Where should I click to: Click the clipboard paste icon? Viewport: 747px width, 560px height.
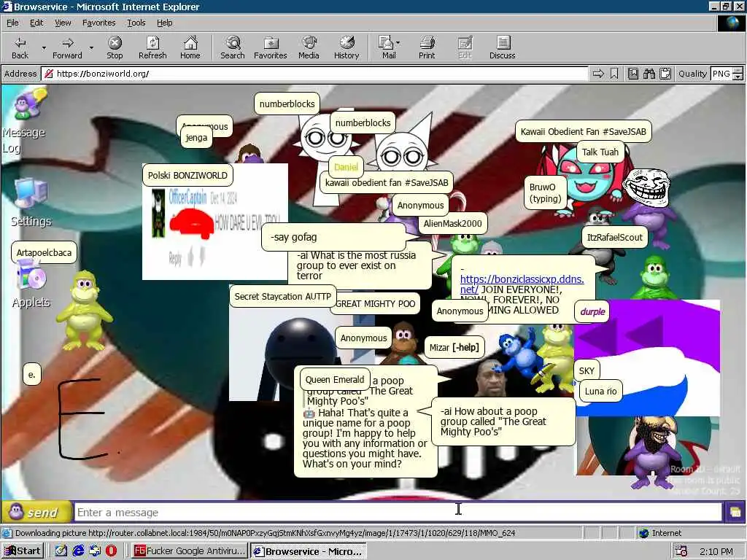coord(665,74)
